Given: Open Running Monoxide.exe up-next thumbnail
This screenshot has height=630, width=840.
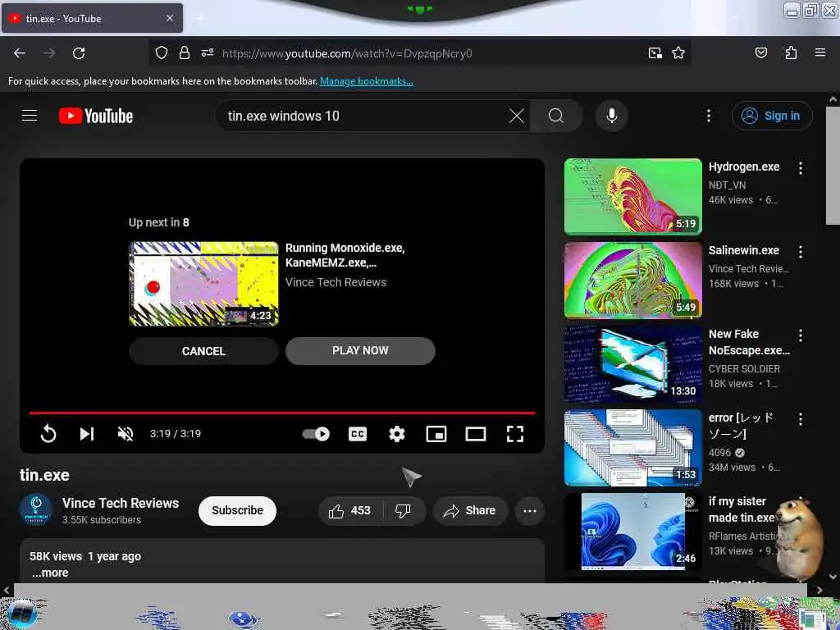Looking at the screenshot, I should [203, 283].
